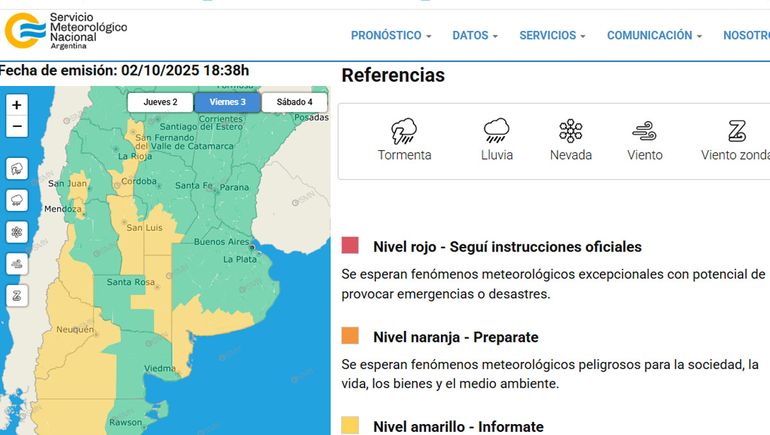
Task: Open the Datos dropdown menu
Action: click(475, 35)
